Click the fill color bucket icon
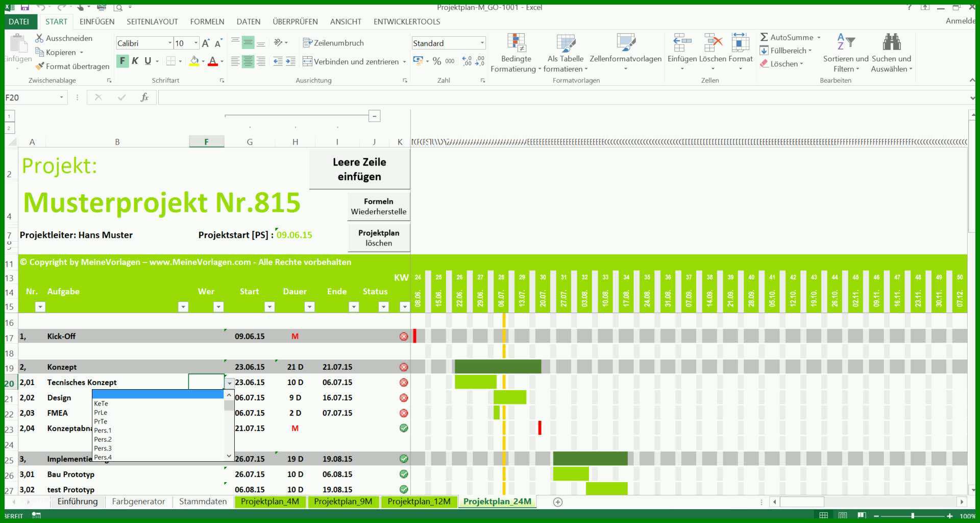The height and width of the screenshot is (523, 980). click(x=194, y=61)
